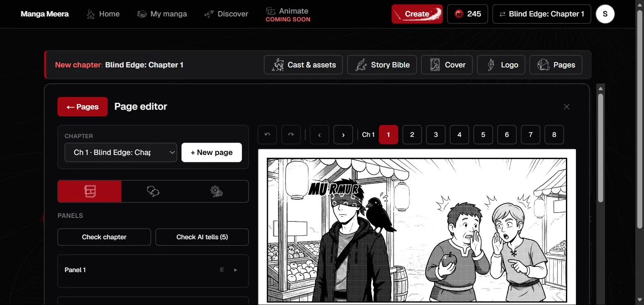
Task: Add a page with New page button
Action: (x=212, y=152)
